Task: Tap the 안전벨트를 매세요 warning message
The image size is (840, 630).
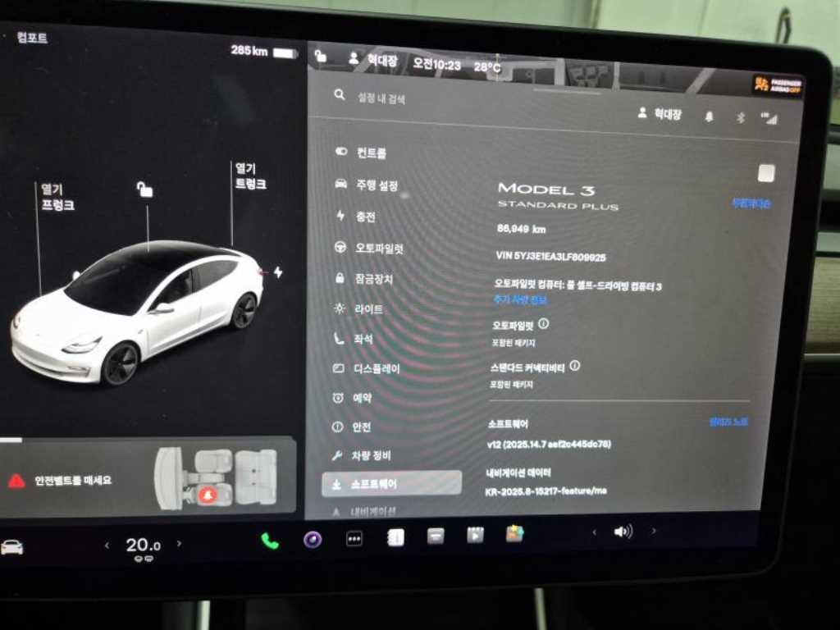Action: point(73,480)
